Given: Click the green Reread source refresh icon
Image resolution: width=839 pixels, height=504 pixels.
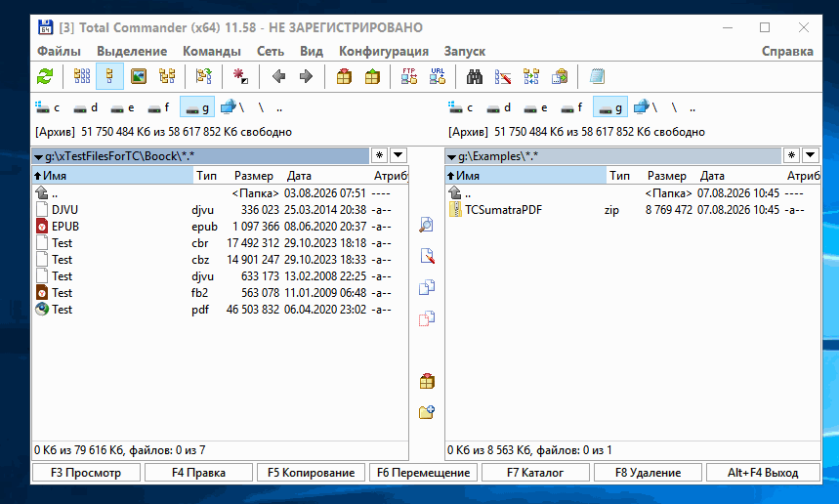Looking at the screenshot, I should click(45, 76).
